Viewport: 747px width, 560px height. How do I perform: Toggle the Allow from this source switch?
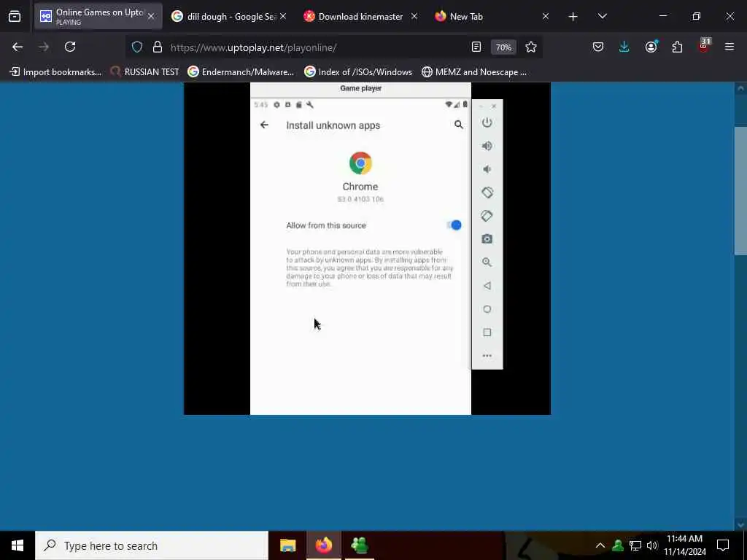point(454,225)
